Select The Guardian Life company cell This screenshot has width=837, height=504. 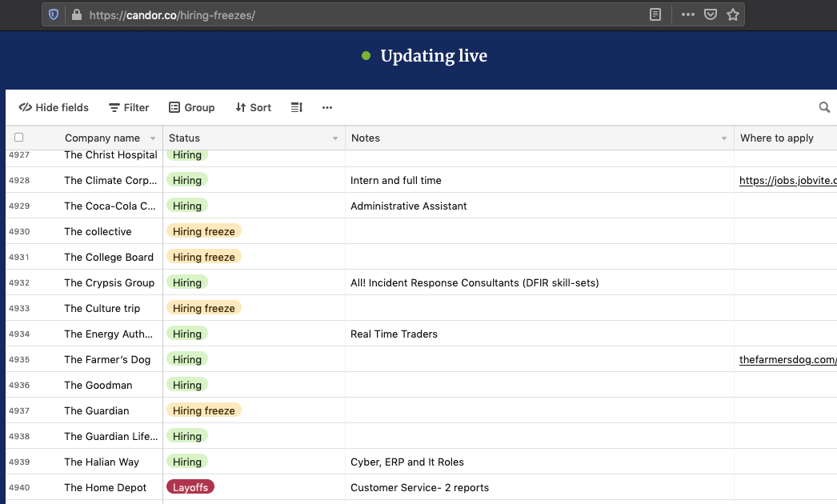tap(110, 436)
